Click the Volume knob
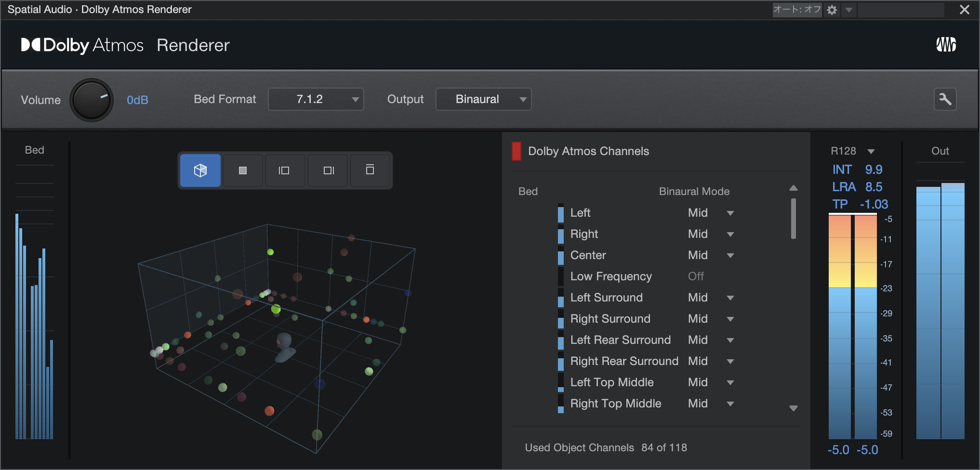 click(92, 100)
